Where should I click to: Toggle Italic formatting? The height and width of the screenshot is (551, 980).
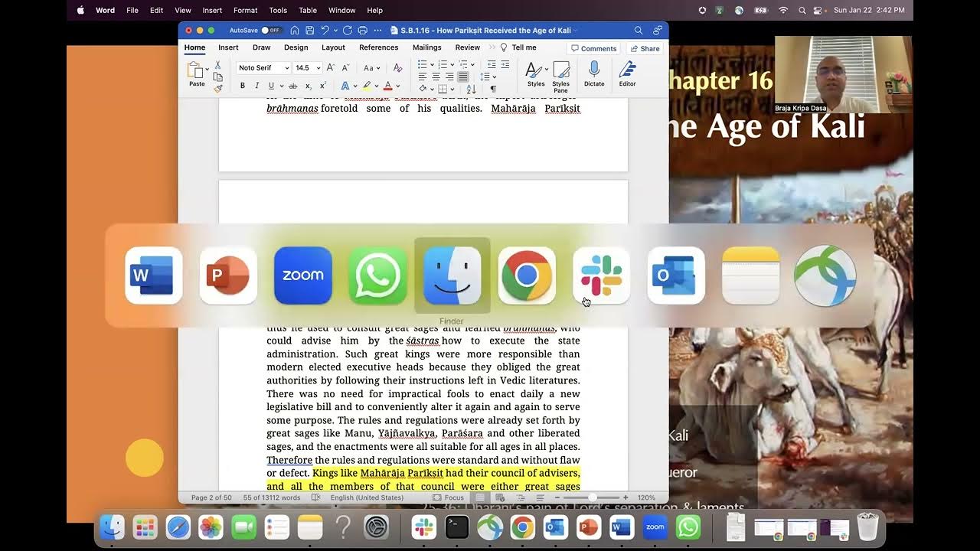[257, 86]
